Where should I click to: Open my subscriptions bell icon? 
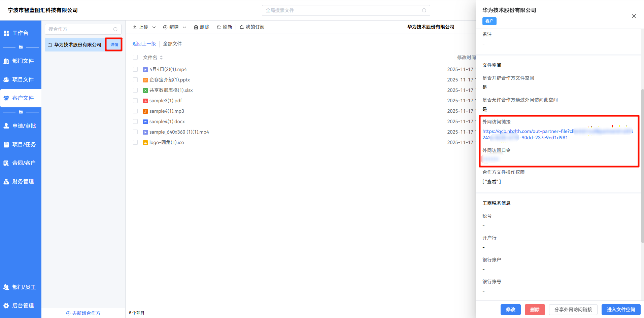pyautogui.click(x=242, y=27)
